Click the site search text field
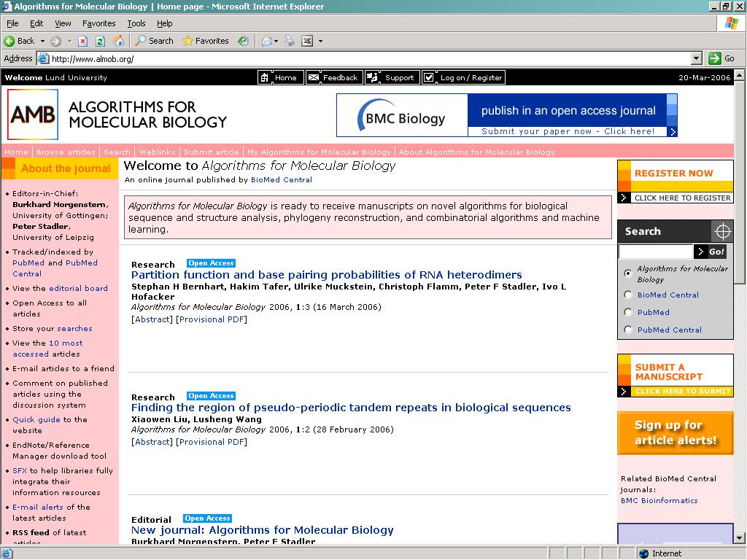The width and height of the screenshot is (747, 560). point(656,252)
